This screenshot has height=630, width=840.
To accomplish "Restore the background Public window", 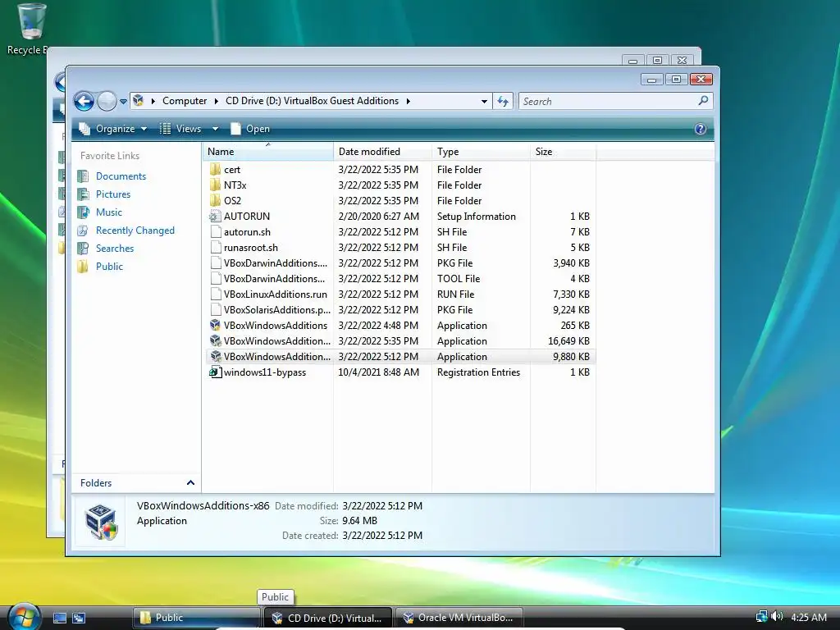I will point(657,60).
